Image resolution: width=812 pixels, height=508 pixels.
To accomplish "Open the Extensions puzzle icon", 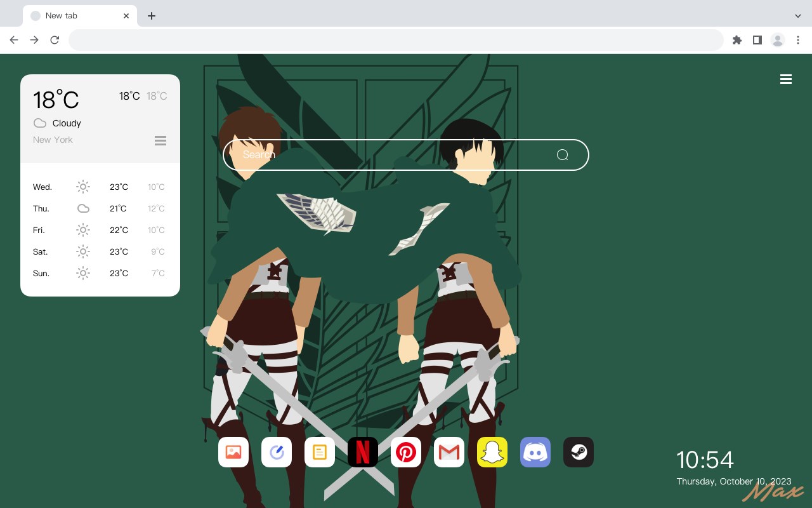I will point(737,40).
